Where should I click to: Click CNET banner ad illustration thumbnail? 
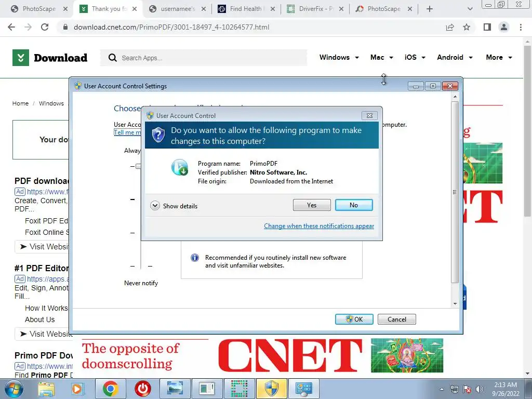click(407, 355)
